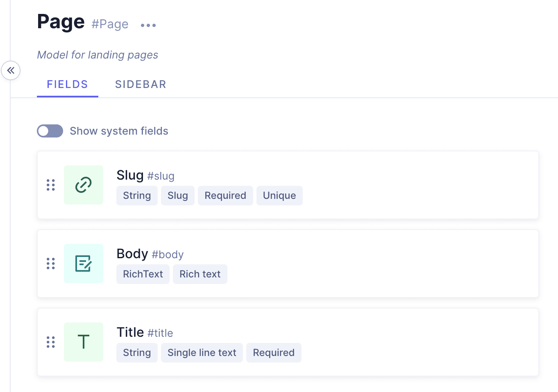Click the Model for landing pages description
Screen dimensions: 558x392
[98, 55]
